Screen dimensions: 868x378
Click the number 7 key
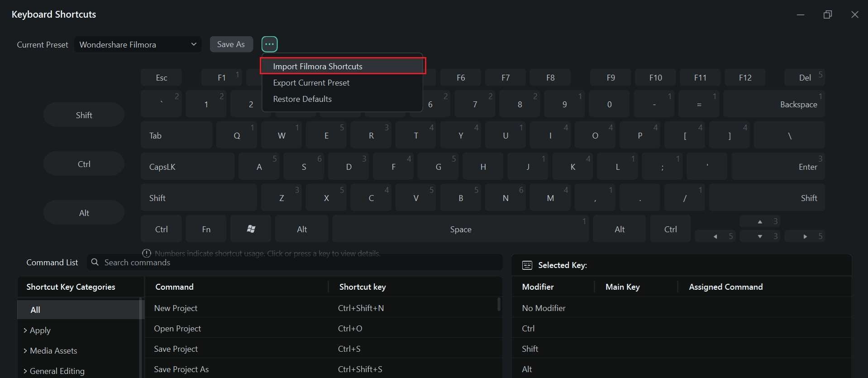click(x=475, y=104)
